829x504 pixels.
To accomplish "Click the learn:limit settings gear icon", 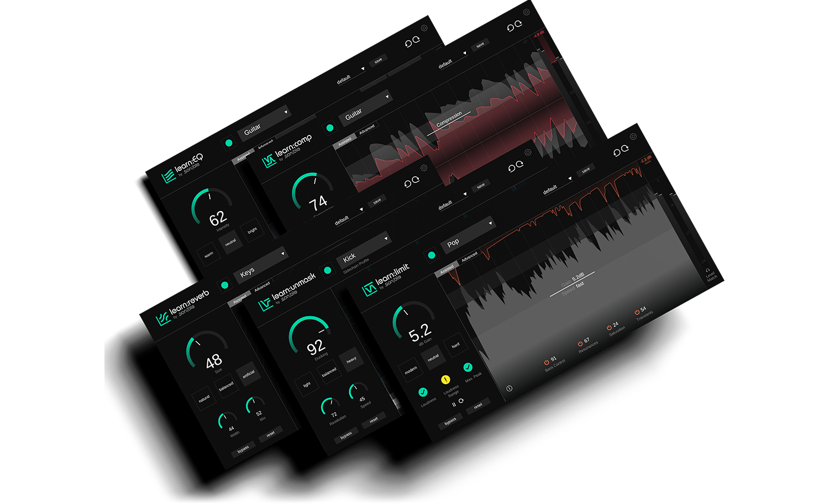I will [x=633, y=136].
